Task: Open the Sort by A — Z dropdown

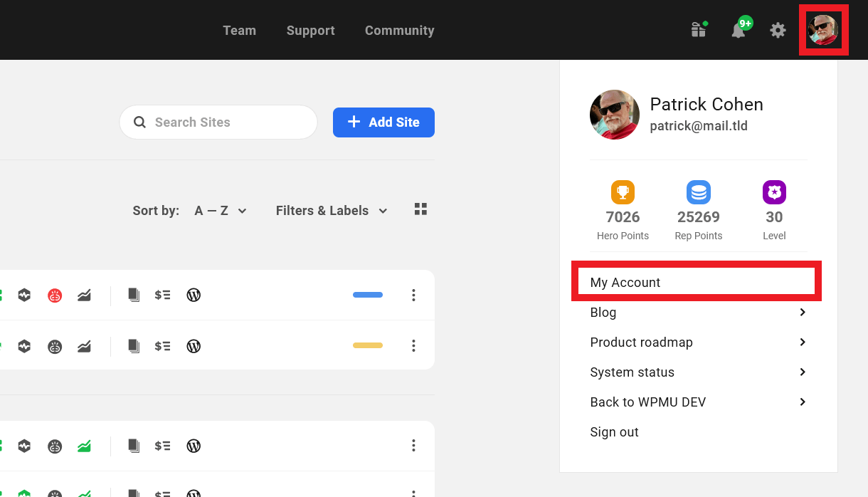Action: pyautogui.click(x=221, y=210)
